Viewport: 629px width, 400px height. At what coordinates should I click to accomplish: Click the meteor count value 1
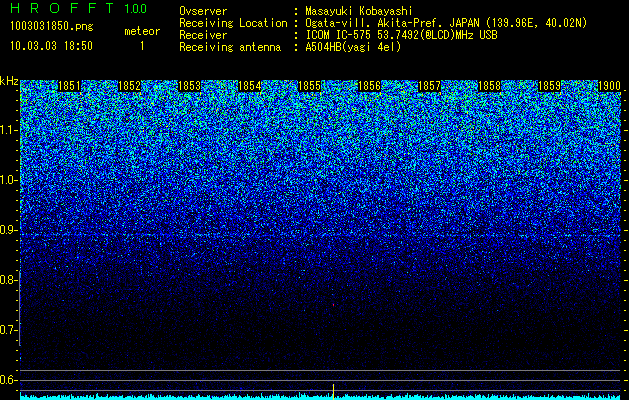coord(142,46)
